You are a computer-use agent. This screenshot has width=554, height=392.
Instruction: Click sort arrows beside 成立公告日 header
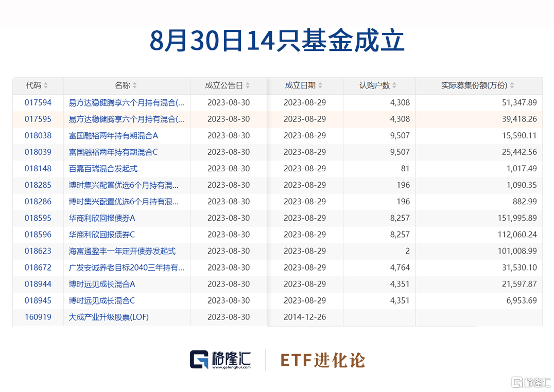(248, 86)
